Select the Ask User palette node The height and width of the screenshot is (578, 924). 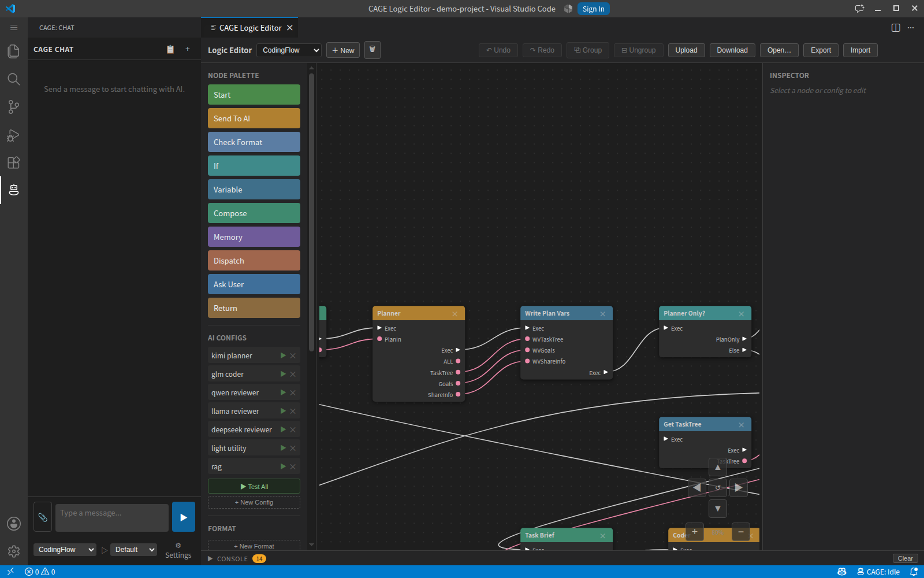(254, 284)
